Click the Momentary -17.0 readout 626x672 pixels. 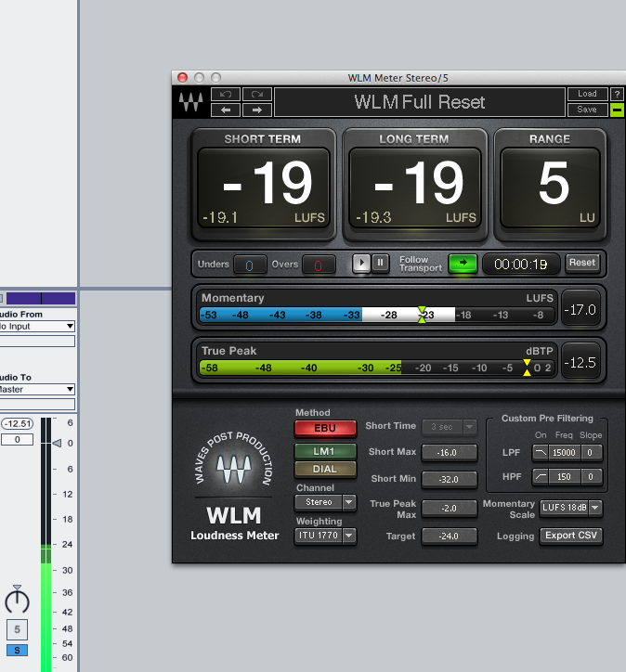(580, 310)
